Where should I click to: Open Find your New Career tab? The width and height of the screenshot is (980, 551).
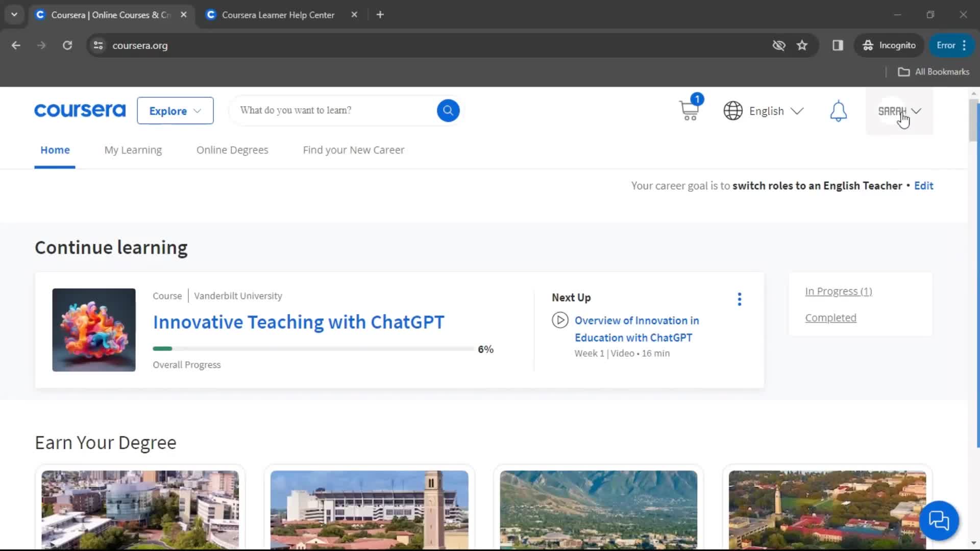[354, 150]
